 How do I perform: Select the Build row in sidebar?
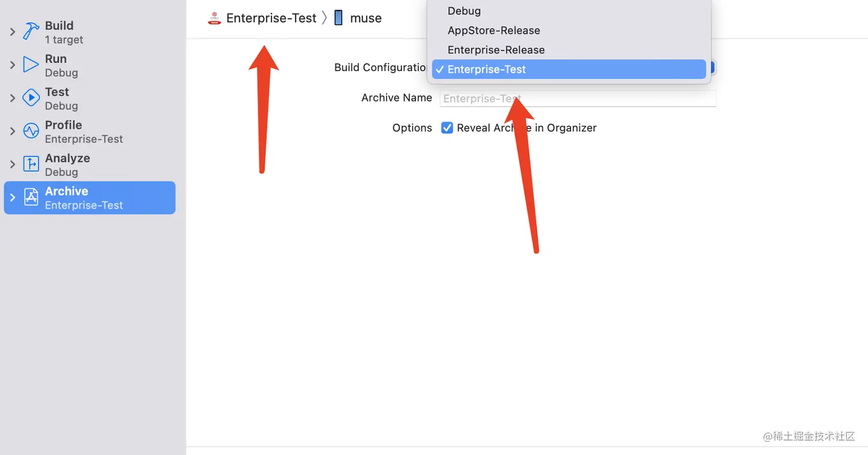pos(90,32)
